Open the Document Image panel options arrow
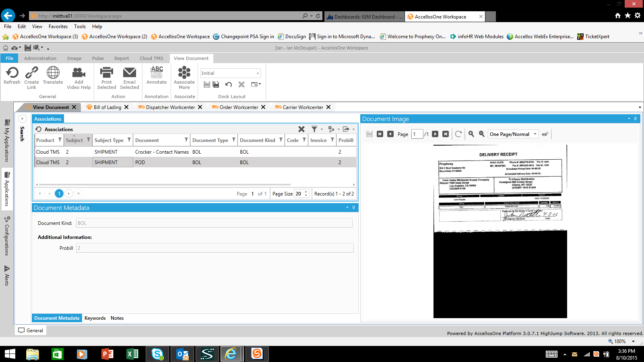Screen dimensions: 644x362 click(629, 119)
